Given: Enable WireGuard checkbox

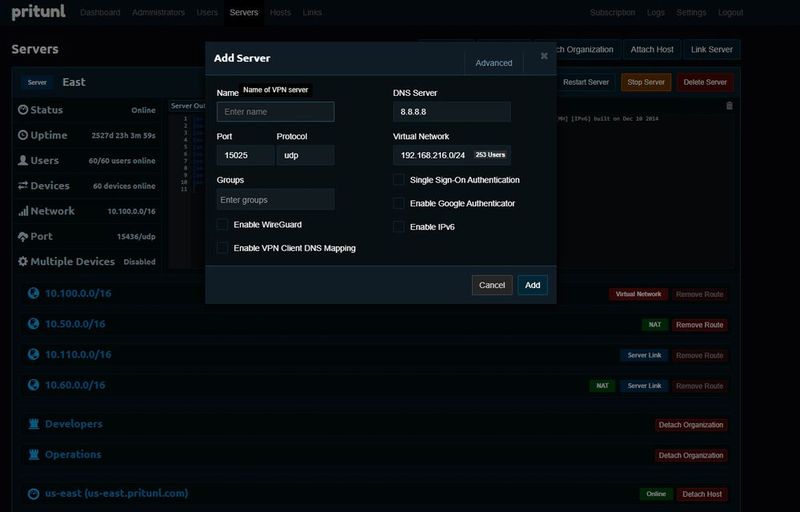Looking at the screenshot, I should pyautogui.click(x=223, y=224).
